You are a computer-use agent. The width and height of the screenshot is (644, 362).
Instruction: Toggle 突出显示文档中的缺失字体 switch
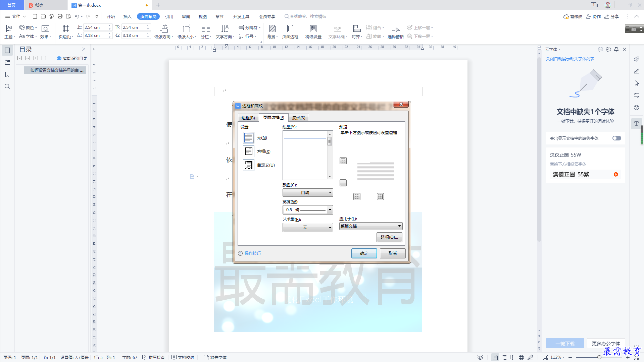tap(616, 138)
